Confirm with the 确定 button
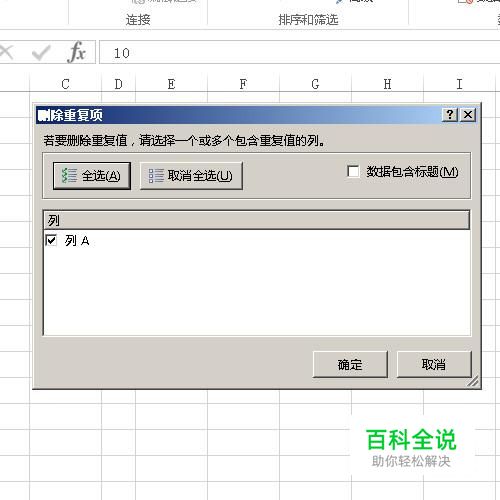 click(350, 365)
